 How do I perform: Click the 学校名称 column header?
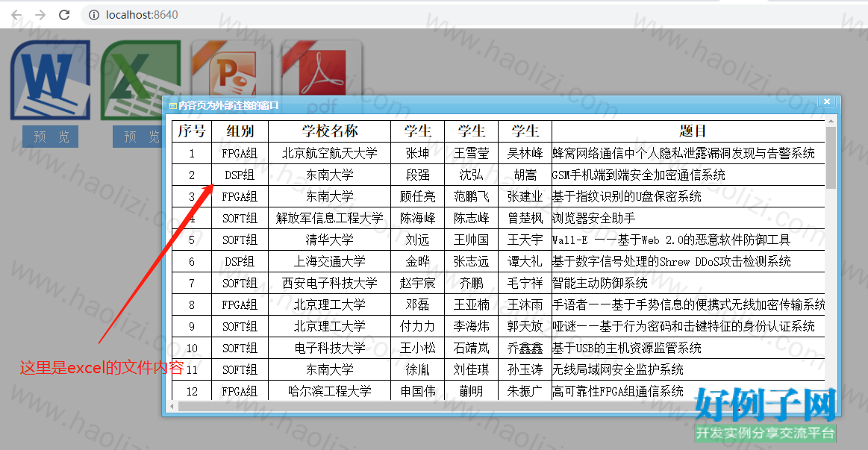click(x=329, y=131)
